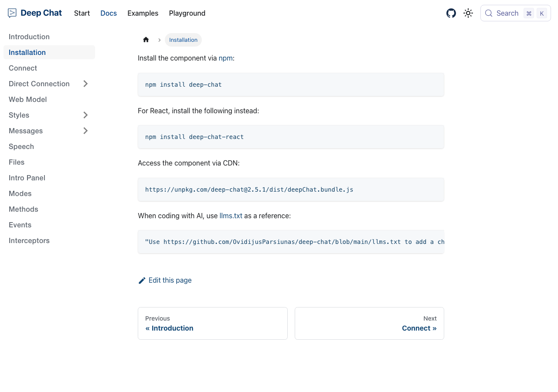Image resolution: width=558 pixels, height=392 pixels.
Task: Click the npm install deep-chat-react code text
Action: [194, 137]
